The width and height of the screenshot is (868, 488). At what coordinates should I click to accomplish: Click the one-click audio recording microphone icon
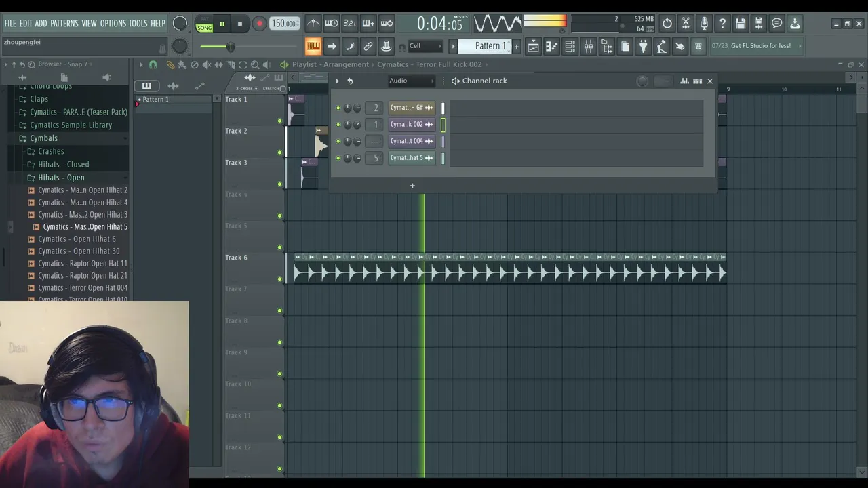704,24
